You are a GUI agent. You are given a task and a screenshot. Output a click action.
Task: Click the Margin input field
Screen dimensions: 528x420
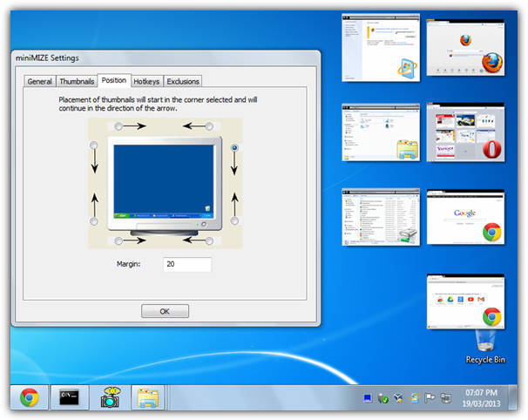coord(187,264)
